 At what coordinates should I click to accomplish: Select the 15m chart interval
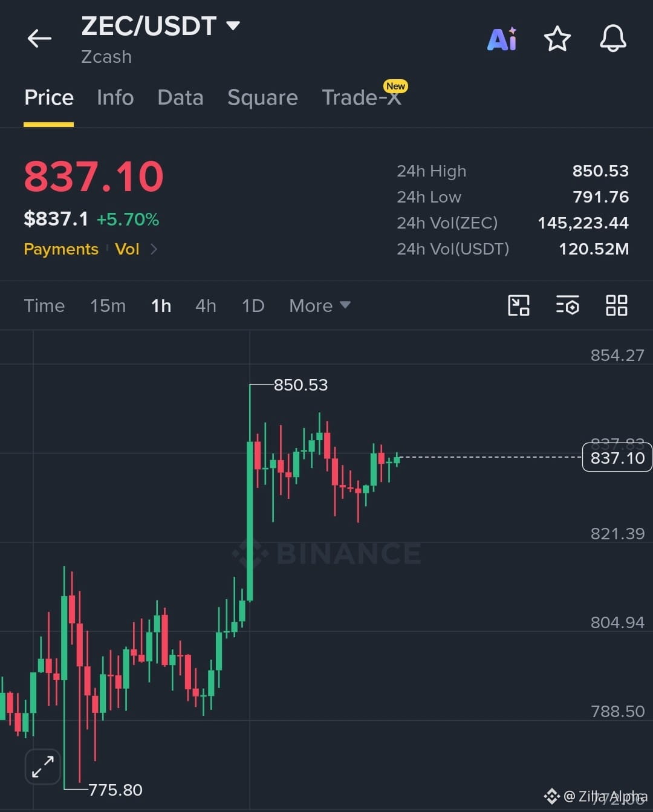click(x=108, y=306)
